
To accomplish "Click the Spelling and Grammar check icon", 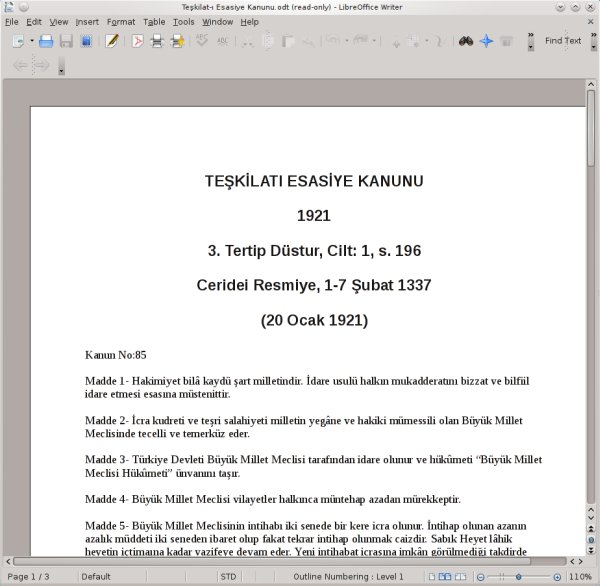I will (x=202, y=41).
